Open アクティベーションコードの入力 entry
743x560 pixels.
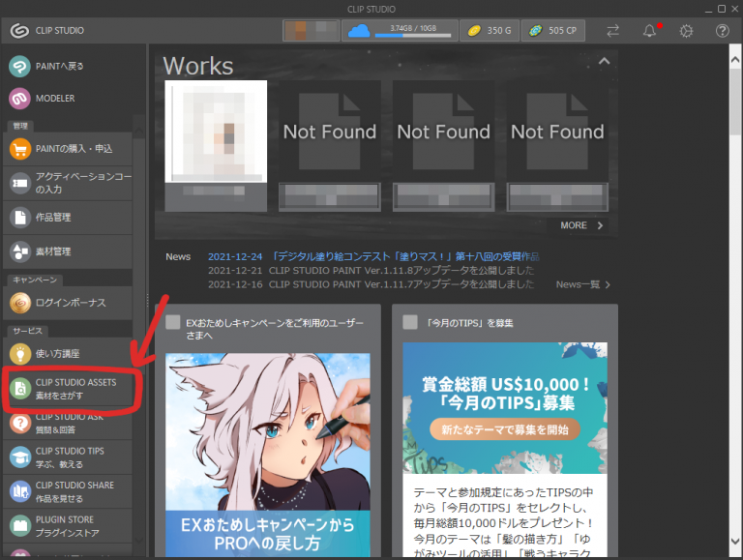click(68, 183)
